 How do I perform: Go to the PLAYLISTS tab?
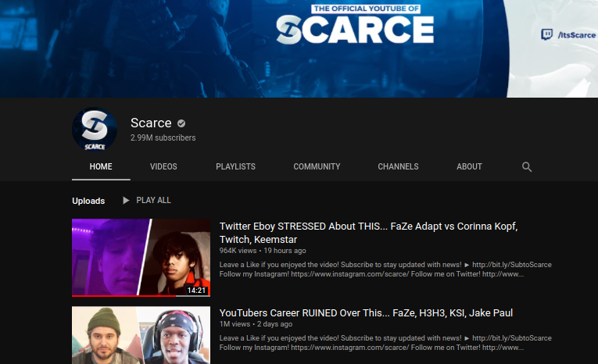[x=235, y=166]
